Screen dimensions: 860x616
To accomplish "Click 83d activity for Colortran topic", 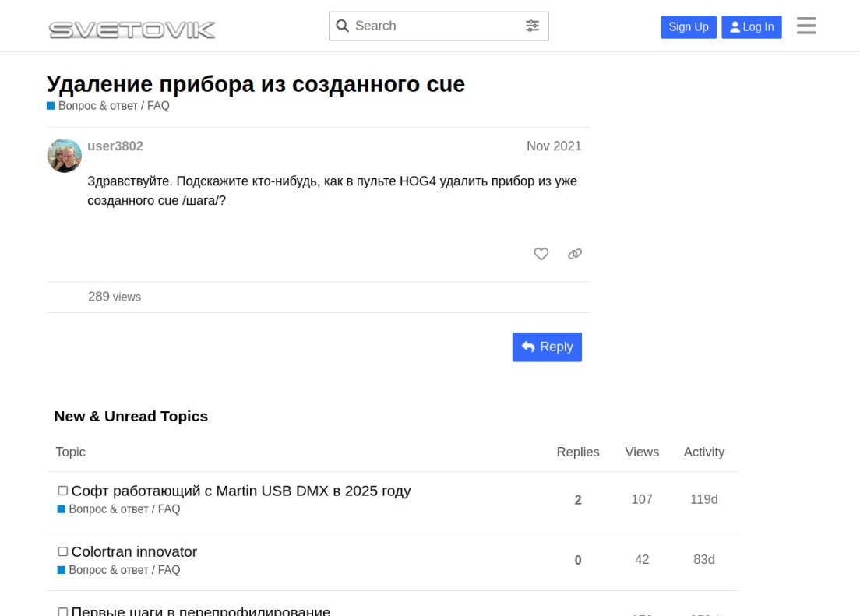I will coord(703,559).
